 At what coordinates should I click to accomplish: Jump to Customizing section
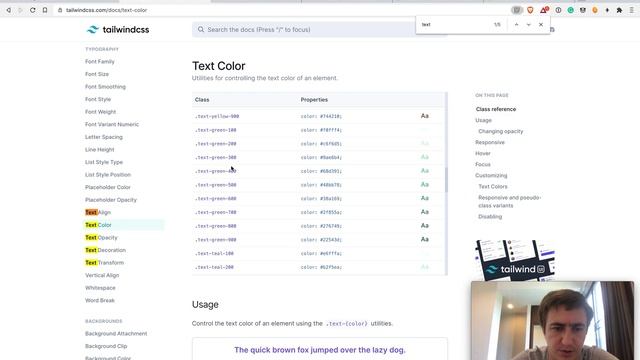(x=491, y=176)
